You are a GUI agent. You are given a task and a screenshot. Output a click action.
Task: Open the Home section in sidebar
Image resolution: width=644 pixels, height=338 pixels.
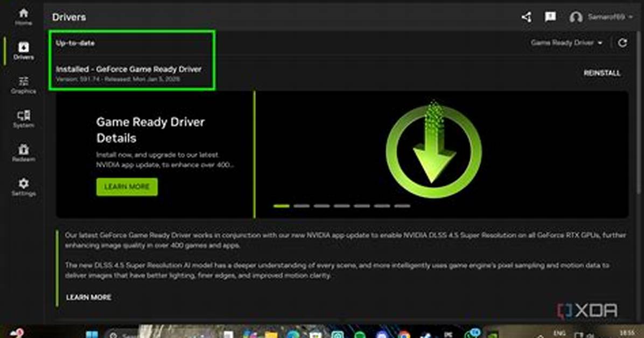click(x=23, y=17)
